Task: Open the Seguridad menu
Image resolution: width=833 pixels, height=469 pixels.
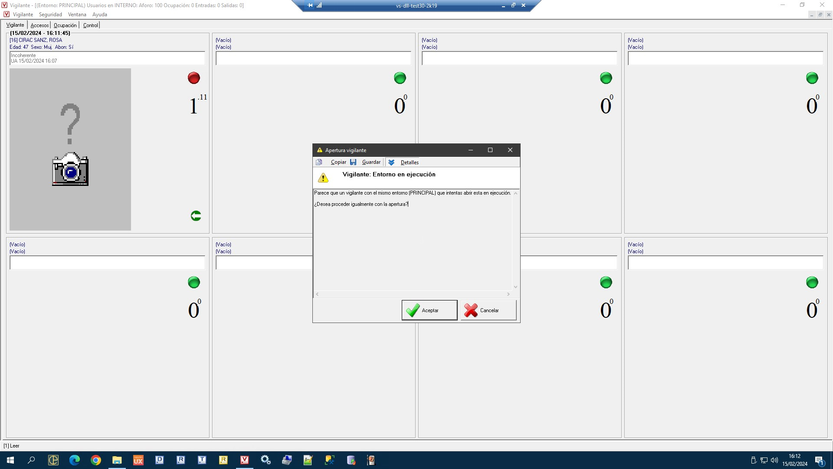Action: click(50, 14)
